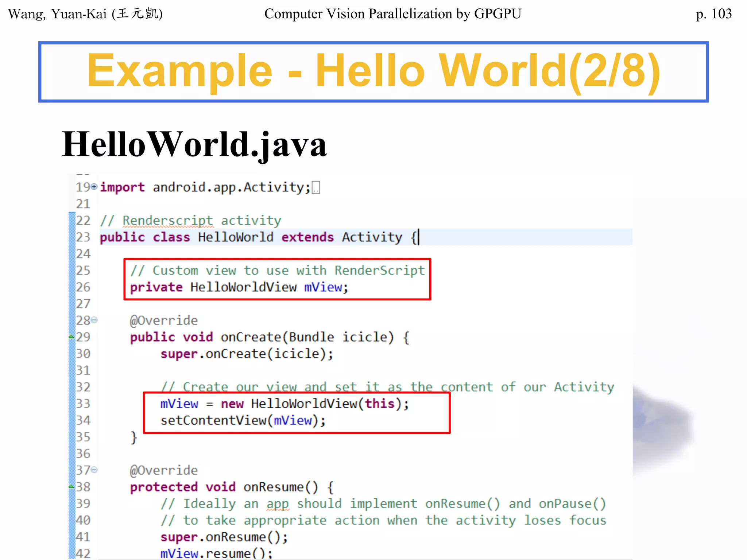This screenshot has width=747, height=560.
Task: Click the underlined word app on line 39
Action: (278, 505)
